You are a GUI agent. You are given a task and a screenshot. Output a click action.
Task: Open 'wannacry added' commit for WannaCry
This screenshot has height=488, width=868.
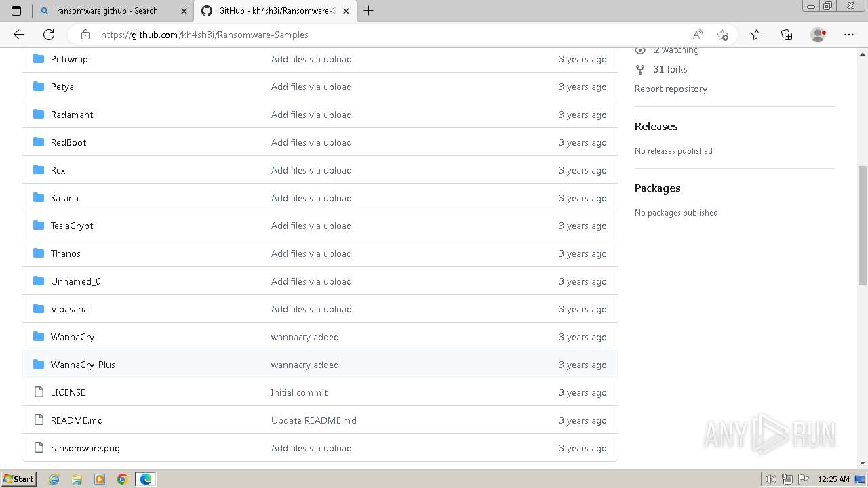[x=305, y=337]
